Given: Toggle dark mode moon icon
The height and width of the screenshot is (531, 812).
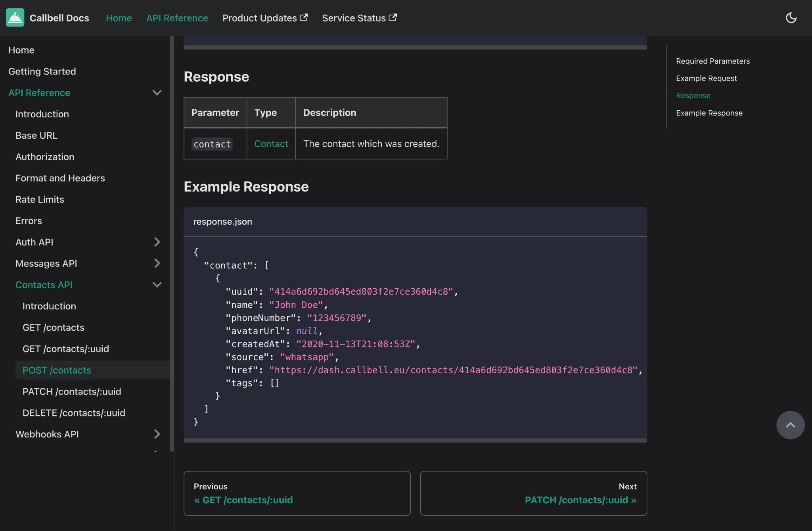Looking at the screenshot, I should (792, 18).
